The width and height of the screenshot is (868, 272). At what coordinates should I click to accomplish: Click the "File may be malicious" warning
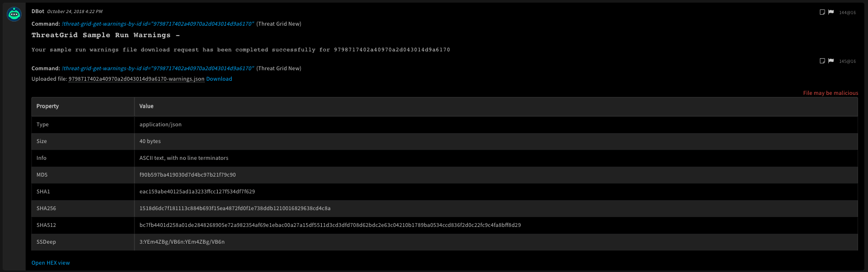830,93
